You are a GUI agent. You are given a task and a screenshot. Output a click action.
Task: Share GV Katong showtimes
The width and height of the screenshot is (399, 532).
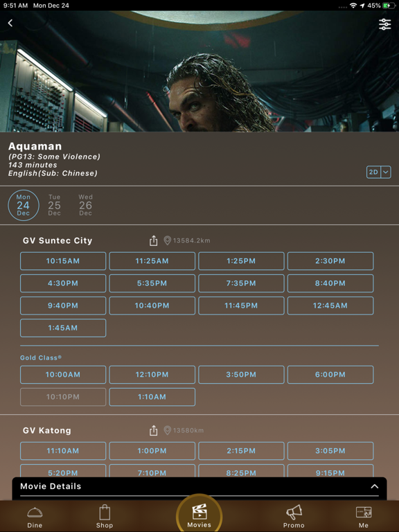pos(153,430)
